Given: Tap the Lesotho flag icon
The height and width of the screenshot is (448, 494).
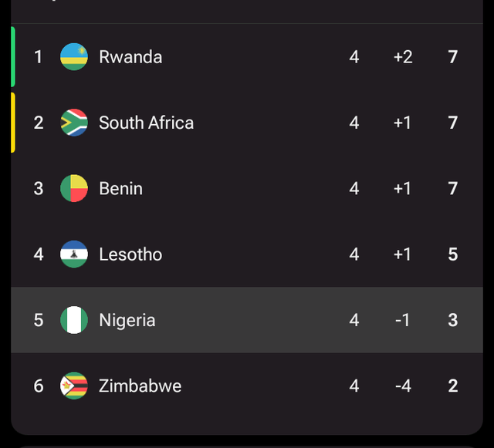Looking at the screenshot, I should coord(74,254).
